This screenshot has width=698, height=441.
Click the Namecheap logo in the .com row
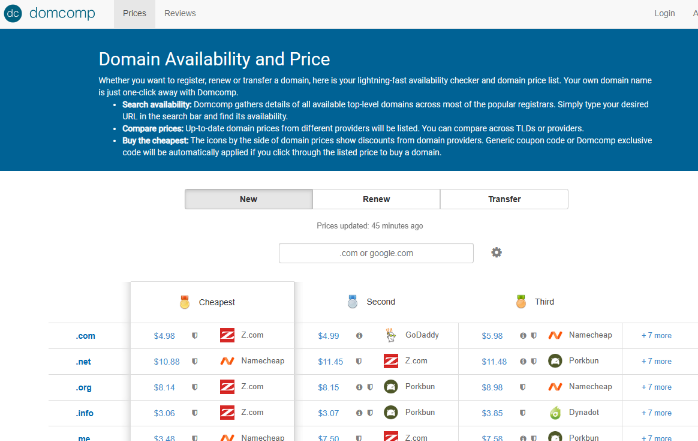click(555, 335)
